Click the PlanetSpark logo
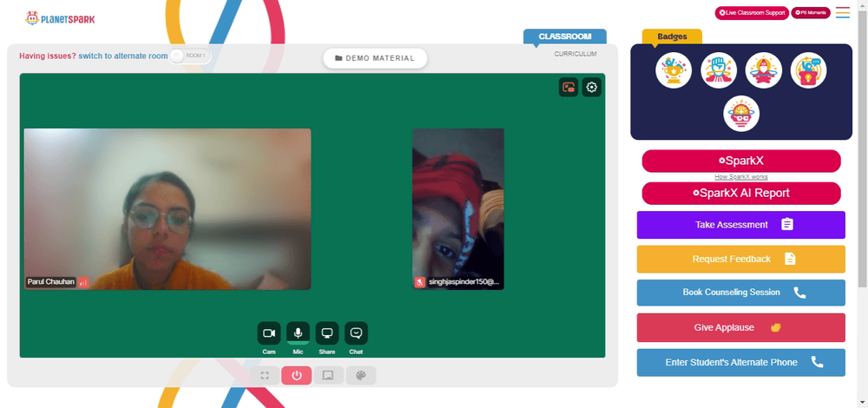 coord(60,19)
